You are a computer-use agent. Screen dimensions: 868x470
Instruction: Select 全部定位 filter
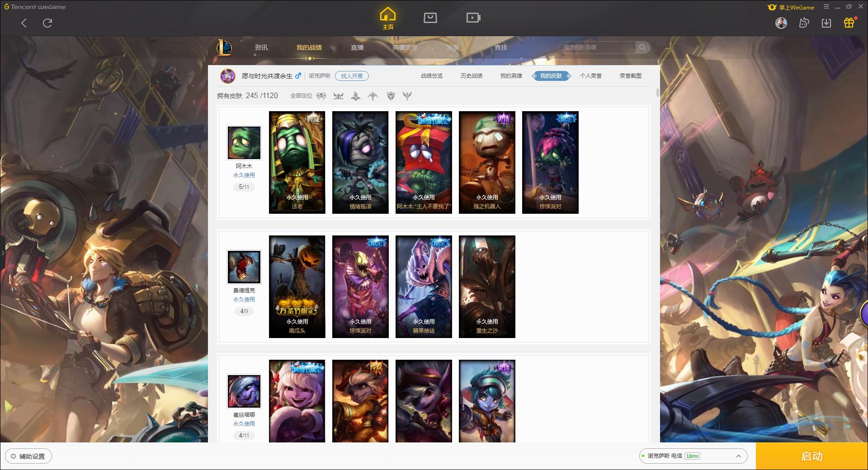pos(301,96)
